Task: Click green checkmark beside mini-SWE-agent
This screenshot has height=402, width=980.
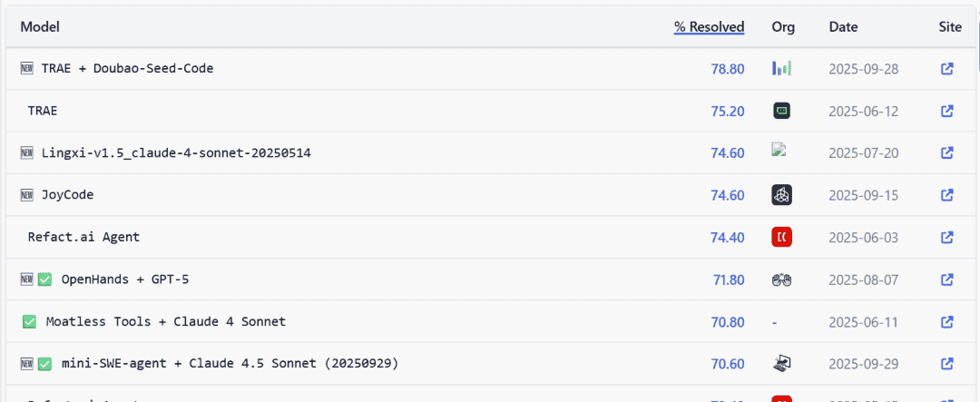Action: [45, 364]
